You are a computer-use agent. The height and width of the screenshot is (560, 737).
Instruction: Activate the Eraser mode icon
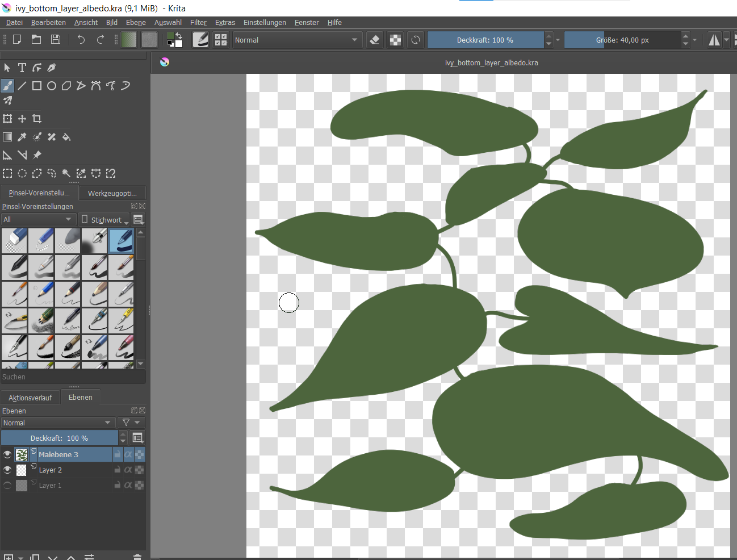375,40
